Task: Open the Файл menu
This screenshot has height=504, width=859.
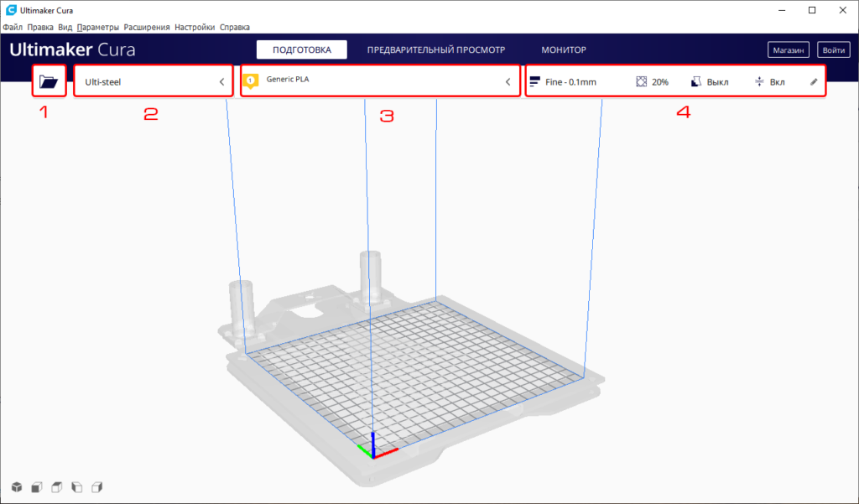Action: tap(13, 27)
